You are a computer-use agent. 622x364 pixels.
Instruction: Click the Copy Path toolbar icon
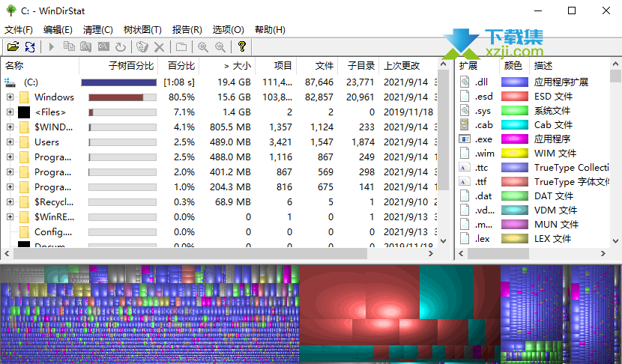pos(69,46)
